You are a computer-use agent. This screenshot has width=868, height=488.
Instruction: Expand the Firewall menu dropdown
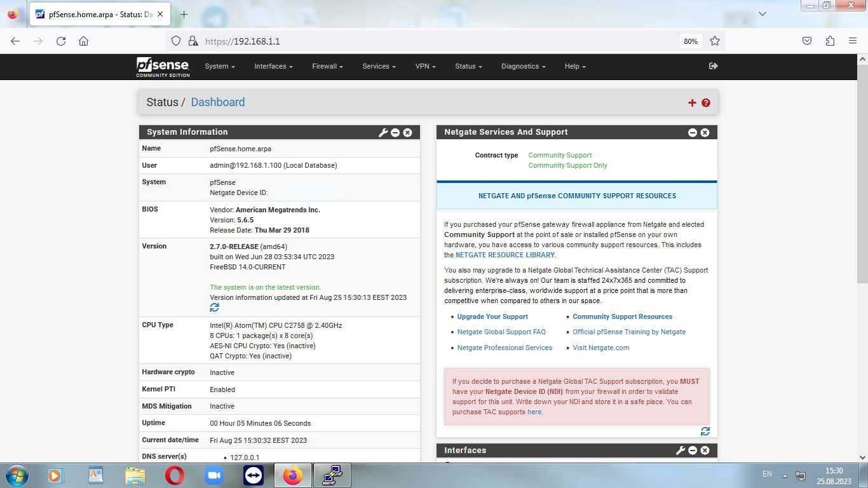click(327, 66)
